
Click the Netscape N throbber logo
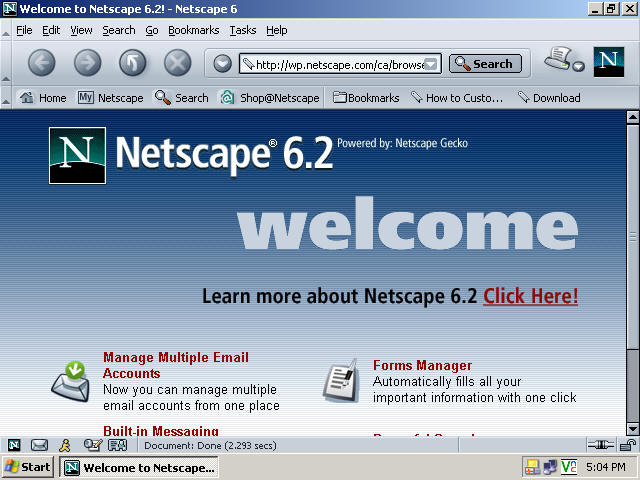pyautogui.click(x=609, y=62)
